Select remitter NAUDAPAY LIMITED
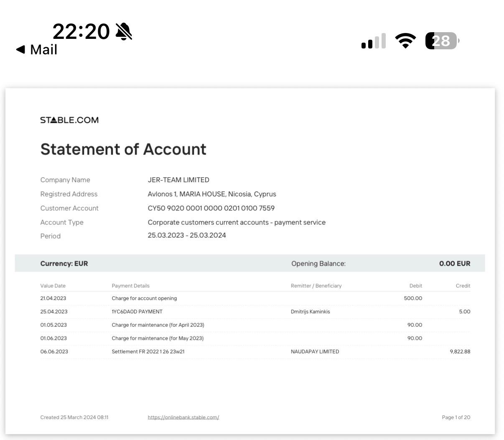Image resolution: width=504 pixels, height=440 pixels. [315, 352]
